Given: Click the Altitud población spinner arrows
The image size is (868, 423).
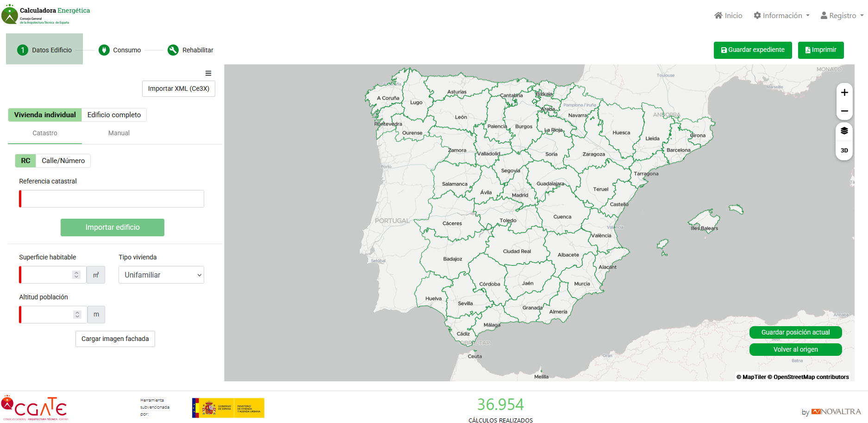Looking at the screenshot, I should (x=77, y=315).
